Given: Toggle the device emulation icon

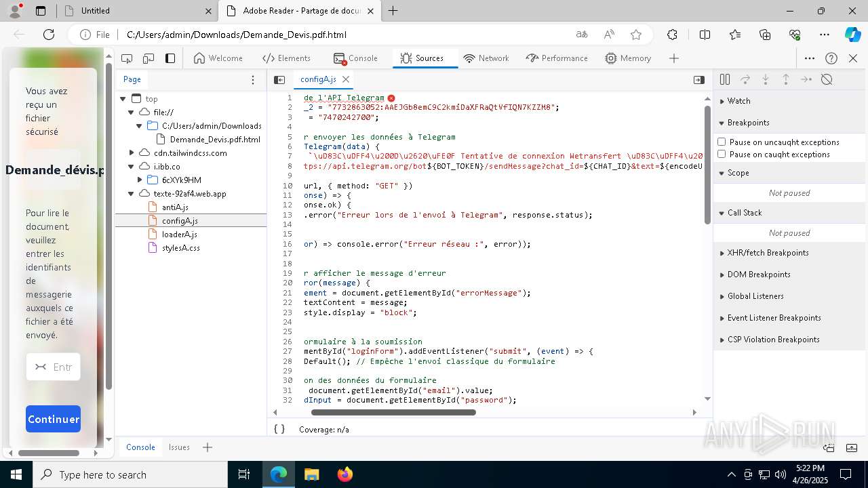Looking at the screenshot, I should [x=149, y=58].
